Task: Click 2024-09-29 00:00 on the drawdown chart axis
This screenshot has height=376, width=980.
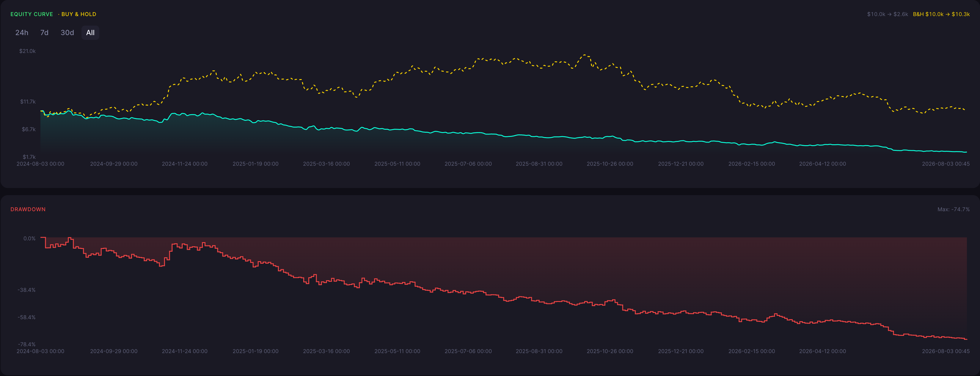Action: pyautogui.click(x=114, y=351)
